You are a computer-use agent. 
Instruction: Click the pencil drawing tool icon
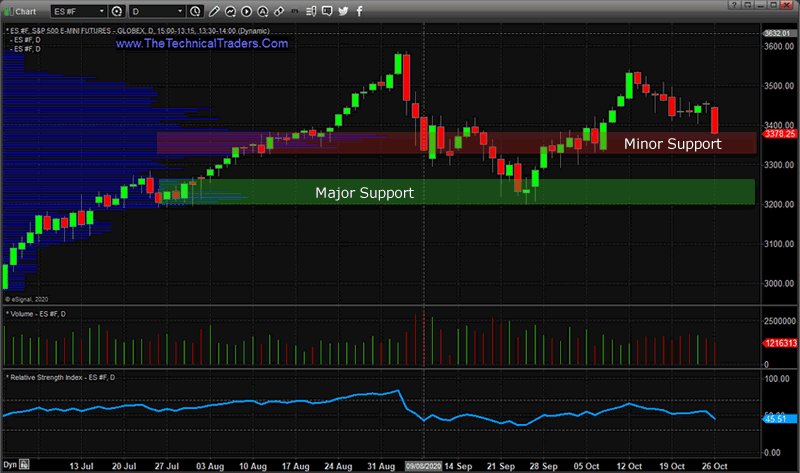click(x=213, y=12)
